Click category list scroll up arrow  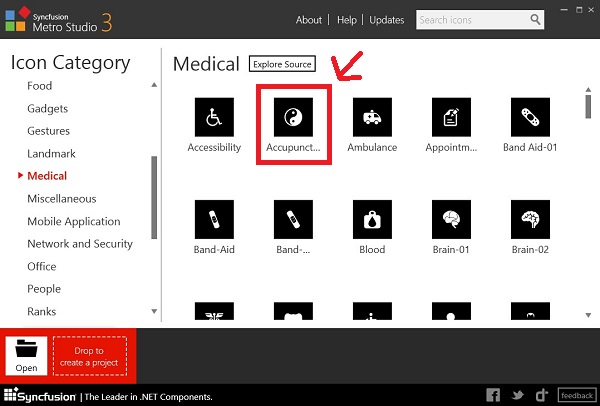click(x=154, y=85)
